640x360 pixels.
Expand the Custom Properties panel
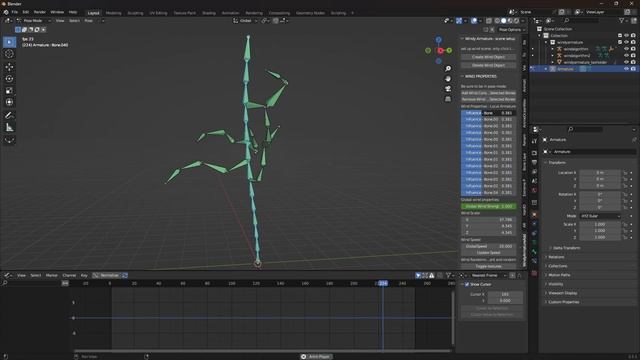(x=563, y=302)
